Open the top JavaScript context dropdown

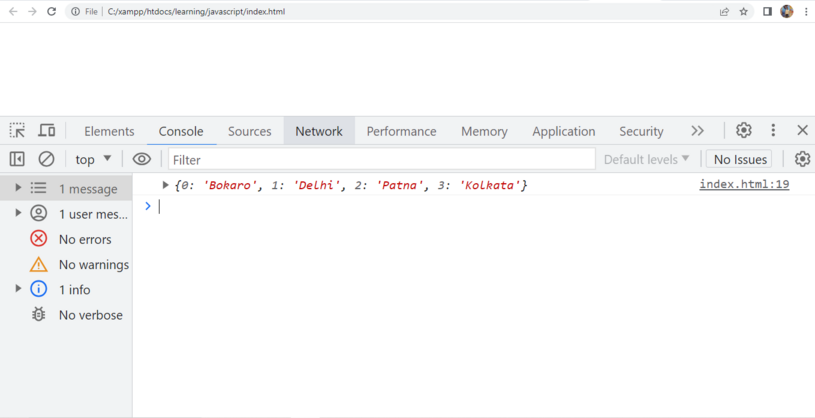click(x=93, y=159)
